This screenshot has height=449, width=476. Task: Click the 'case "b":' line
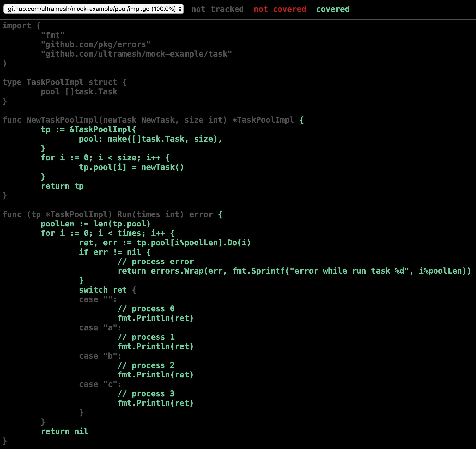(100, 356)
